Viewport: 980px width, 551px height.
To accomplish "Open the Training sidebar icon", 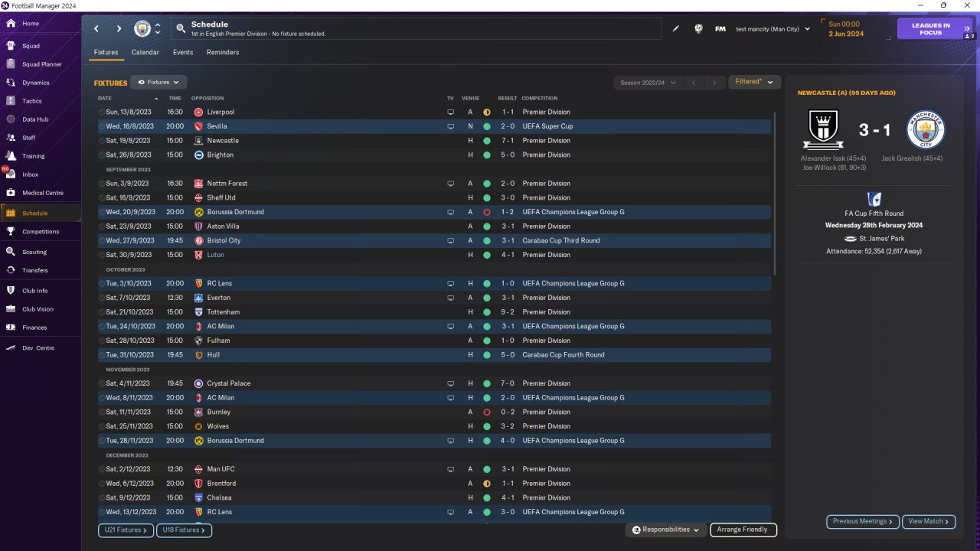I will (x=11, y=156).
